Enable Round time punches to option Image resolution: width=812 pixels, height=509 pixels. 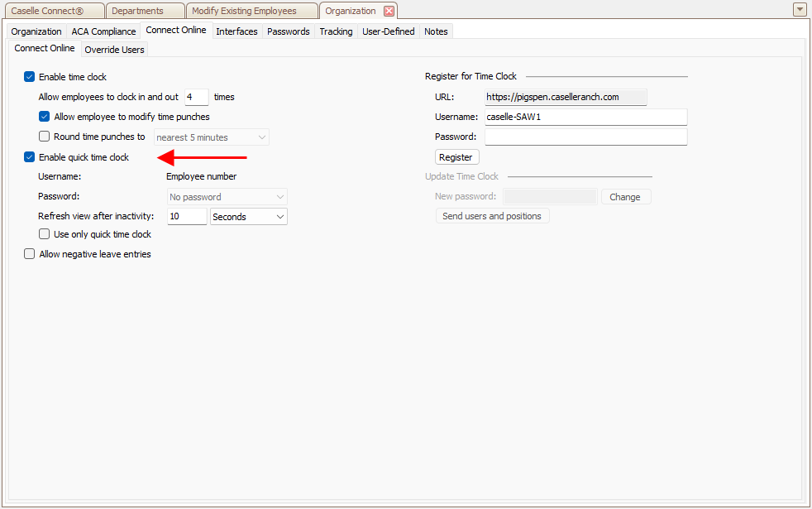45,137
